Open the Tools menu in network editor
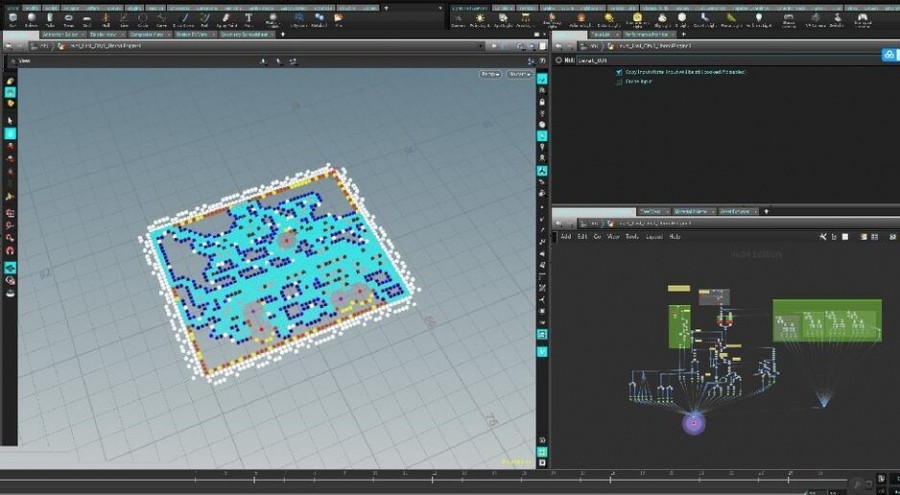Viewport: 900px width, 495px height. [631, 237]
